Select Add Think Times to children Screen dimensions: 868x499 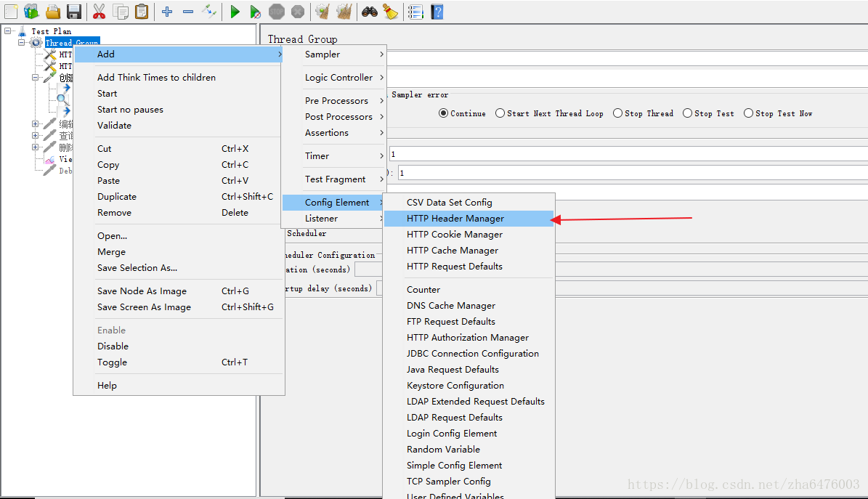(x=178, y=78)
